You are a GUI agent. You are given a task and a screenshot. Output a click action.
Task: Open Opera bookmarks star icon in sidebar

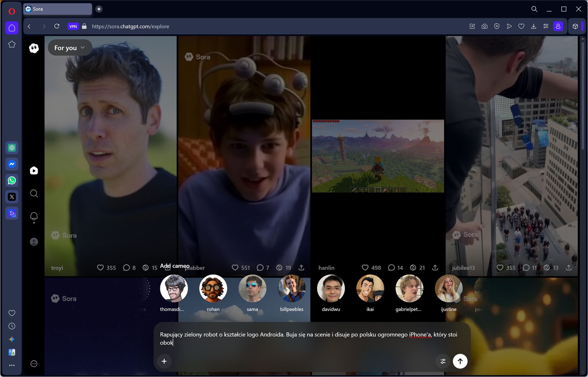[12, 44]
